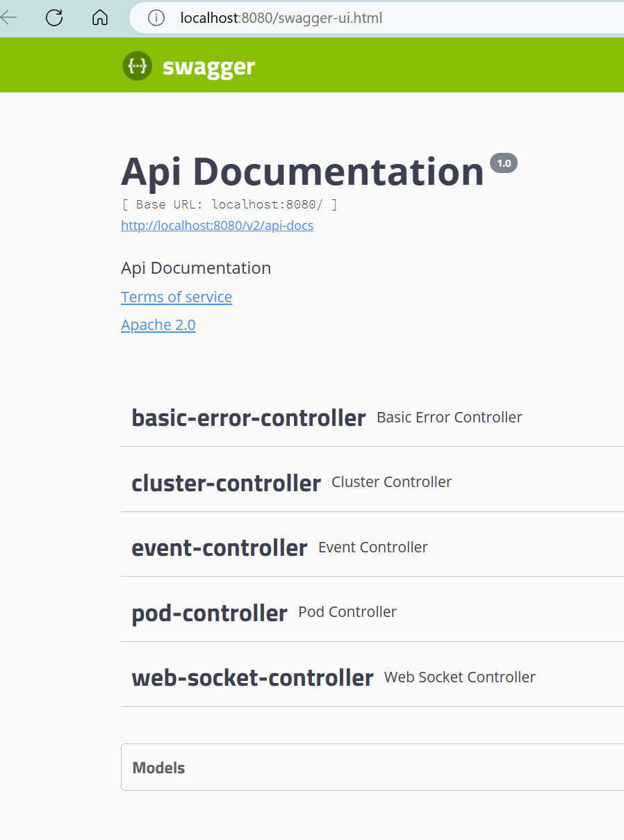Image resolution: width=624 pixels, height=840 pixels.
Task: Click the Api Documentation description paragraph
Action: [x=196, y=268]
